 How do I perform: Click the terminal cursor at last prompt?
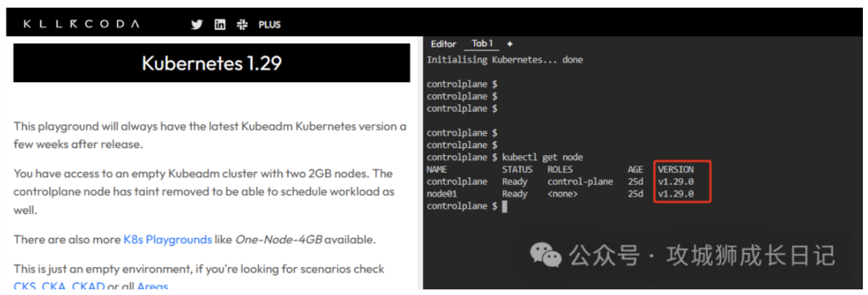(505, 206)
